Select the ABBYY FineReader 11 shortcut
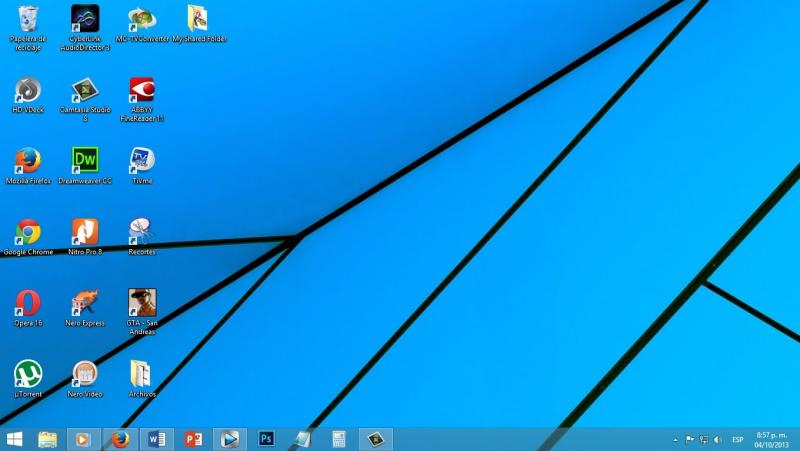The image size is (800, 451). (142, 91)
